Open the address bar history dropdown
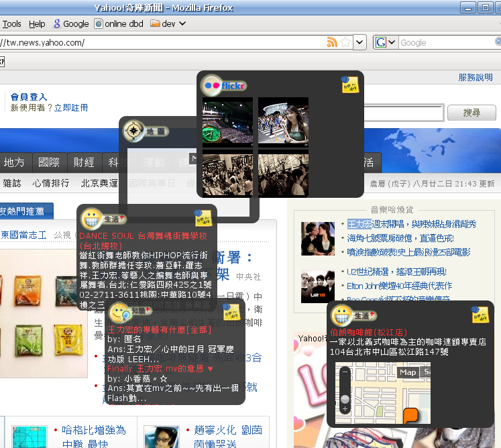501x448 pixels. point(359,42)
